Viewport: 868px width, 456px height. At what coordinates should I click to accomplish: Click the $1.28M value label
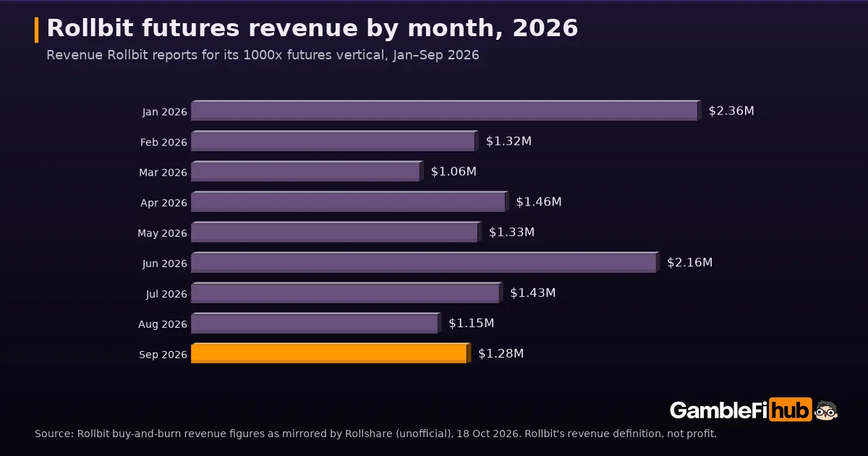501,354
